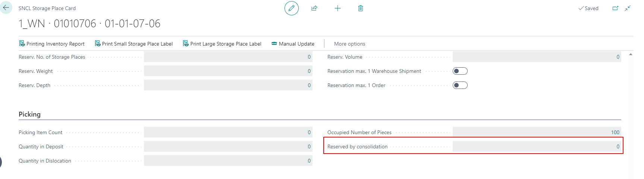This screenshot has width=644, height=179.
Task: Click the Reserved by consolidation field
Action: [537, 146]
